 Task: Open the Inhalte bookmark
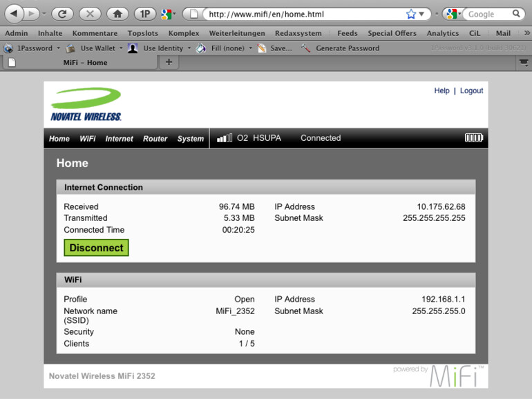tap(50, 33)
